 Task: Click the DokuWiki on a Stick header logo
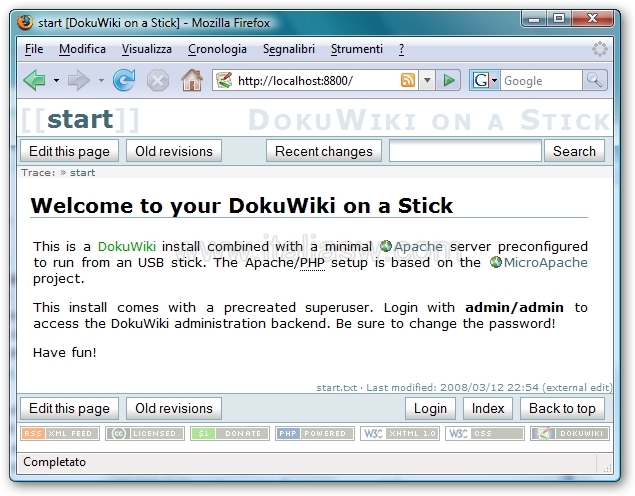point(429,120)
